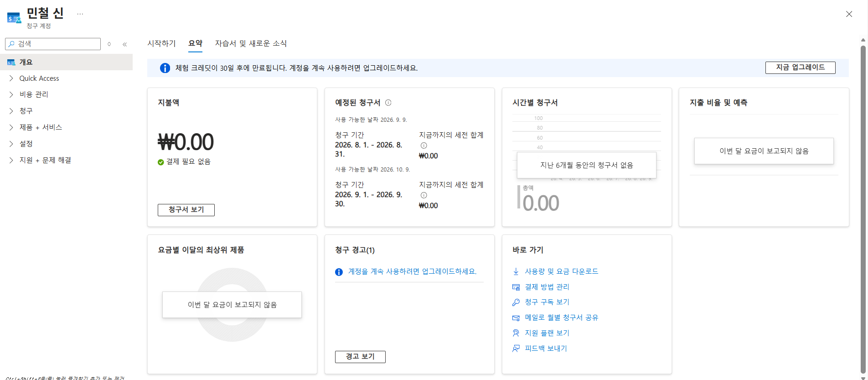Click the ₩0.00 amount in the 지불액 card
868x380 pixels.
(x=186, y=142)
